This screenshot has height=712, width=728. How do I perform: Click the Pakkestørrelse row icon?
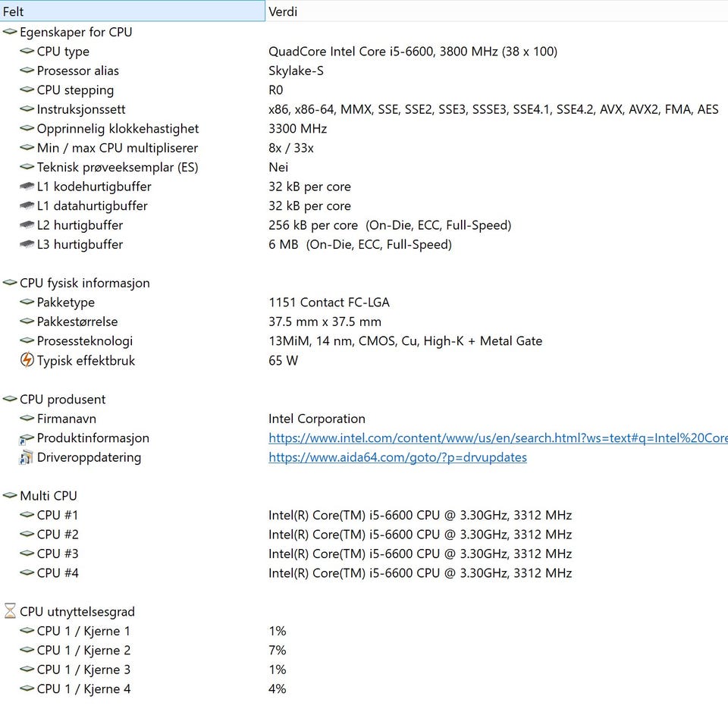coord(27,321)
